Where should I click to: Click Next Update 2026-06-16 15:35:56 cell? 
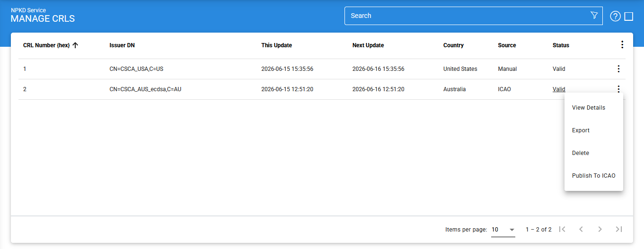[x=378, y=69]
